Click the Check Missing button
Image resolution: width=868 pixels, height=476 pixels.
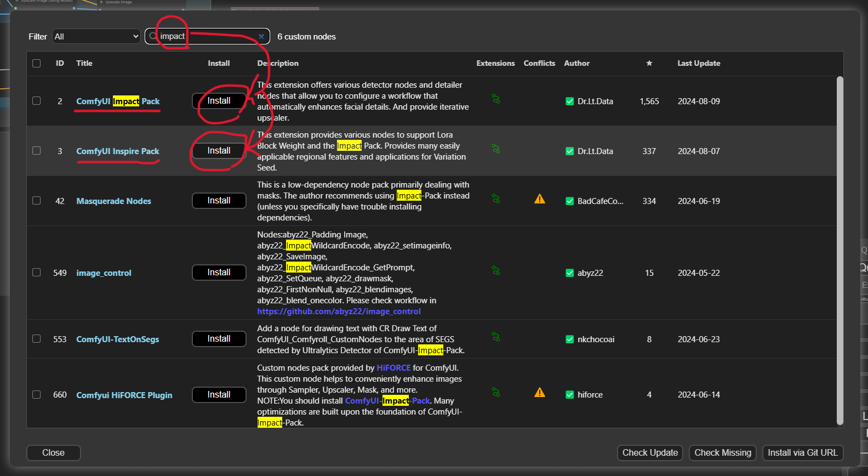(x=723, y=453)
